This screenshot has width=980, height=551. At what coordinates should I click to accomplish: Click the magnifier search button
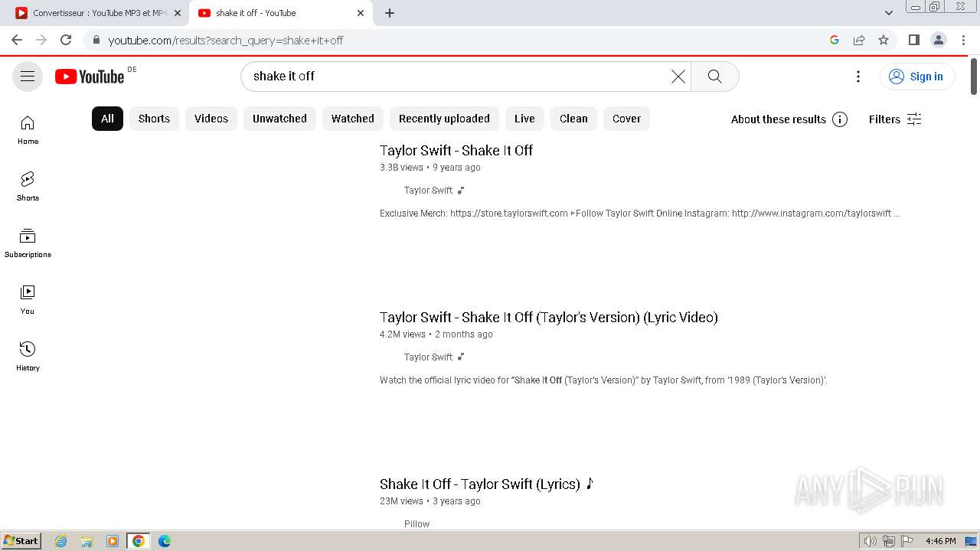(715, 77)
